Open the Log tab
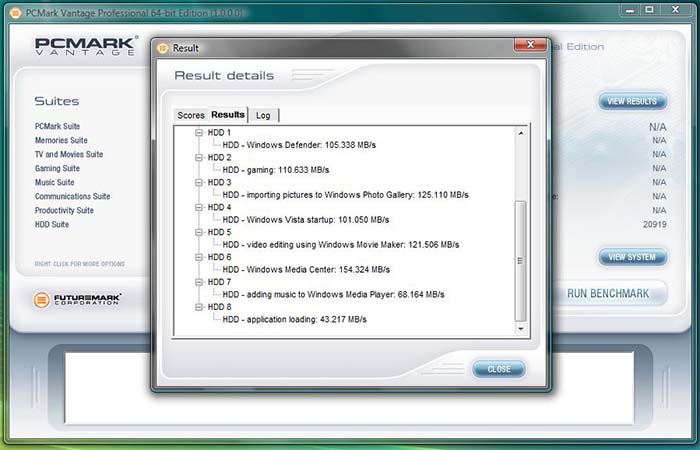Screen dimensions: 700x450 [263, 115]
